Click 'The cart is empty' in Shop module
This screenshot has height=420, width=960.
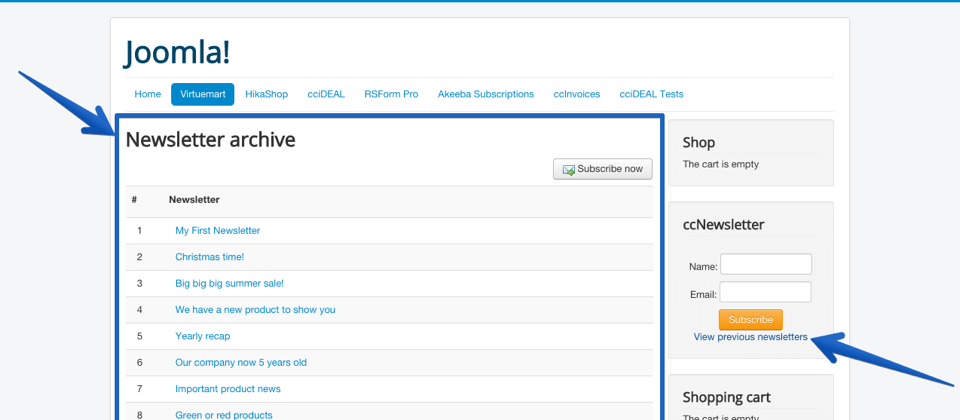721,164
